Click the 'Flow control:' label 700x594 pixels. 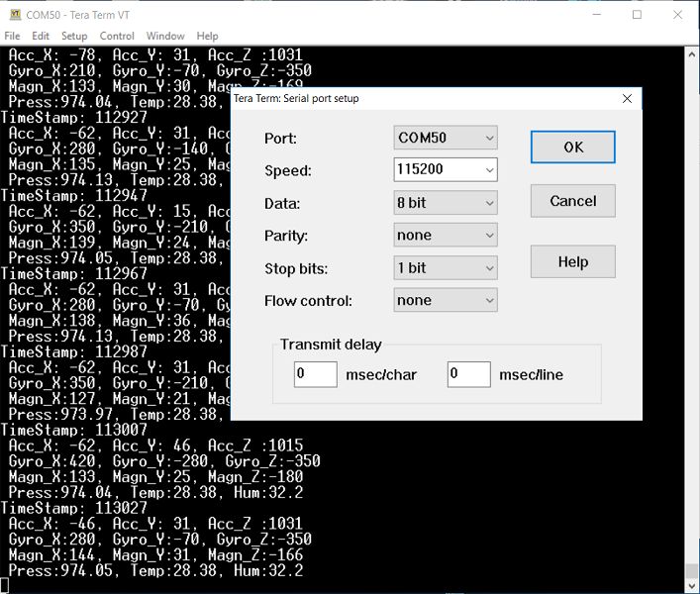pos(308,301)
